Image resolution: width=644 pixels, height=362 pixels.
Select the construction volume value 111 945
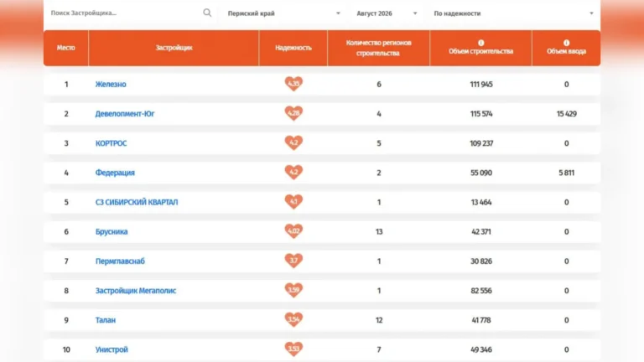click(481, 84)
